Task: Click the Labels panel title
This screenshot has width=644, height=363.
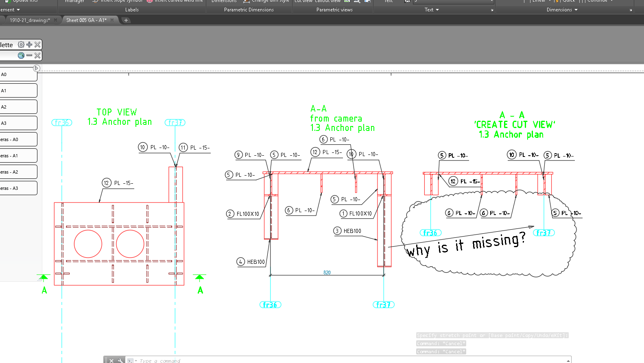Action: coord(132,10)
